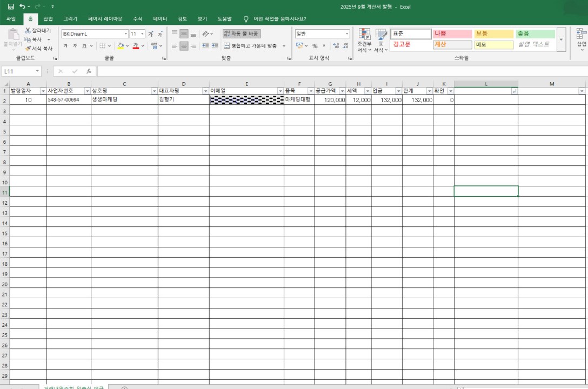The image size is (588, 389).
Task: Select the Format Painter (서식 복사) tool
Action: click(x=28, y=49)
